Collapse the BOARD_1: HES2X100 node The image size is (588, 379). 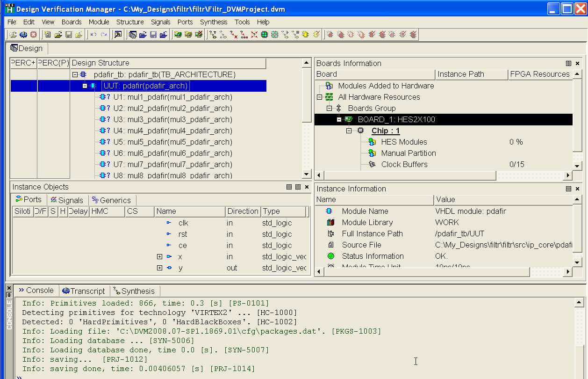point(339,119)
